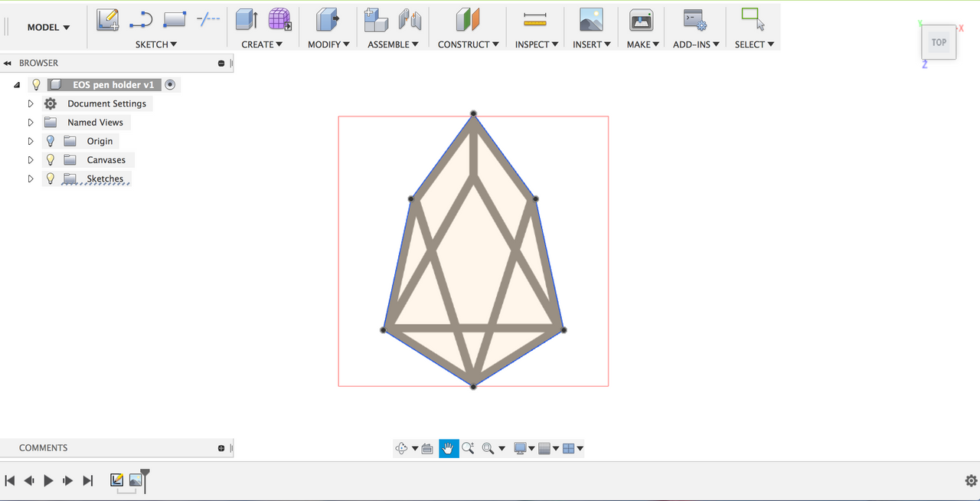Image resolution: width=980 pixels, height=501 pixels.
Task: Toggle visibility of EOS pen holder v1
Action: [x=36, y=84]
